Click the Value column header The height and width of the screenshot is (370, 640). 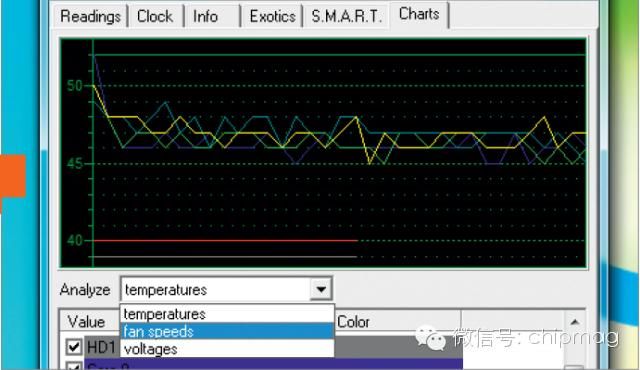coord(87,322)
